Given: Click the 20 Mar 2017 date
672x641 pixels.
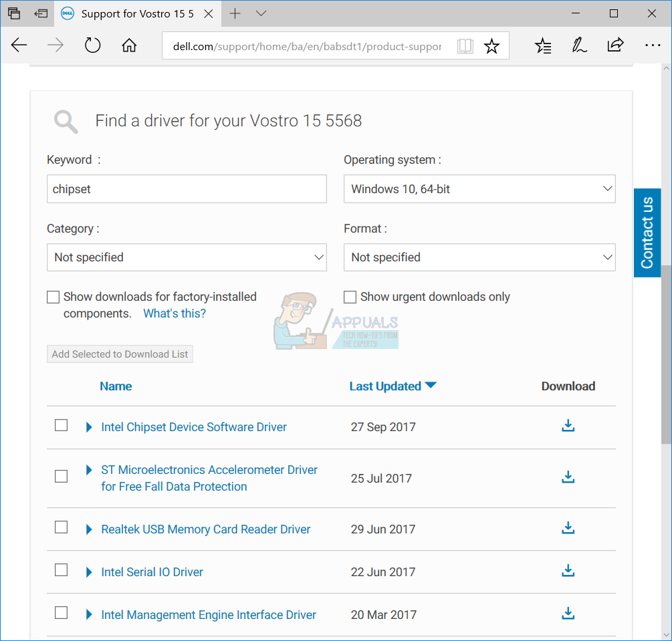Looking at the screenshot, I should pos(384,614).
